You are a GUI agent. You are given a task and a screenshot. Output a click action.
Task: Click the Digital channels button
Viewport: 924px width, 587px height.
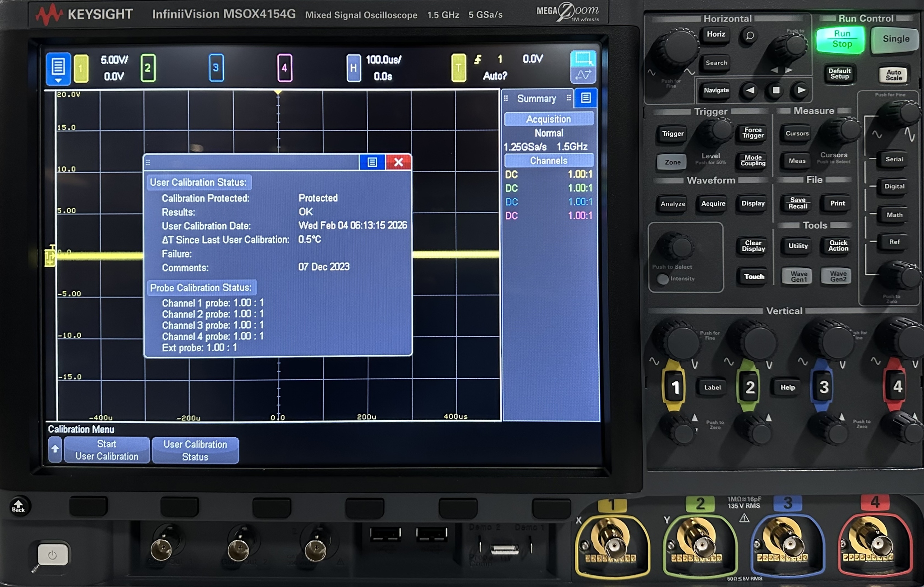coord(894,186)
